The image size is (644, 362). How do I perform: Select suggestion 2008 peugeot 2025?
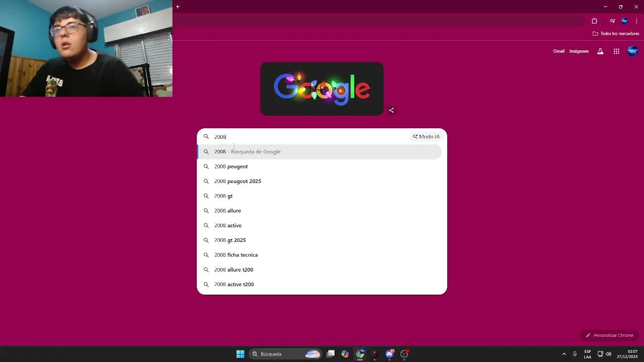tap(319, 181)
